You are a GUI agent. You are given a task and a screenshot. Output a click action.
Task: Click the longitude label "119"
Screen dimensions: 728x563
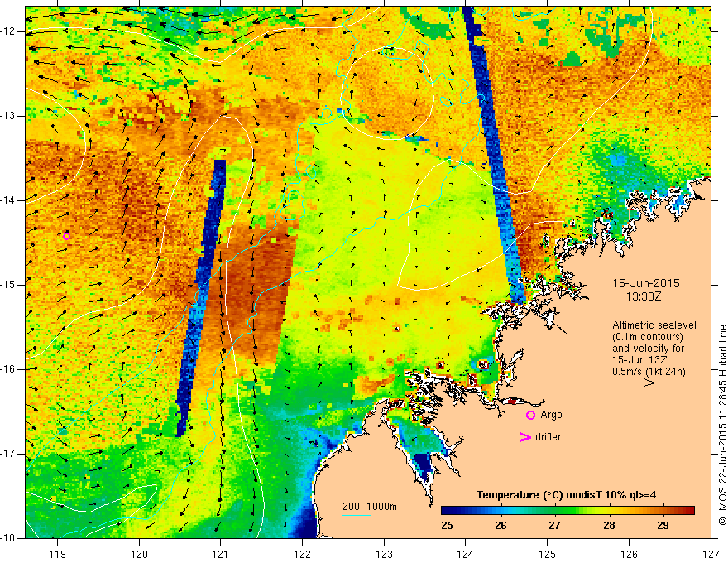(58, 554)
